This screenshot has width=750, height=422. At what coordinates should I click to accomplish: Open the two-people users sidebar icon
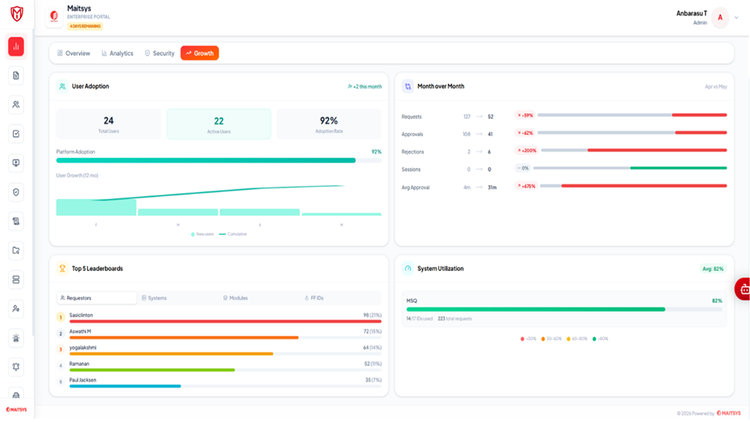point(16,105)
